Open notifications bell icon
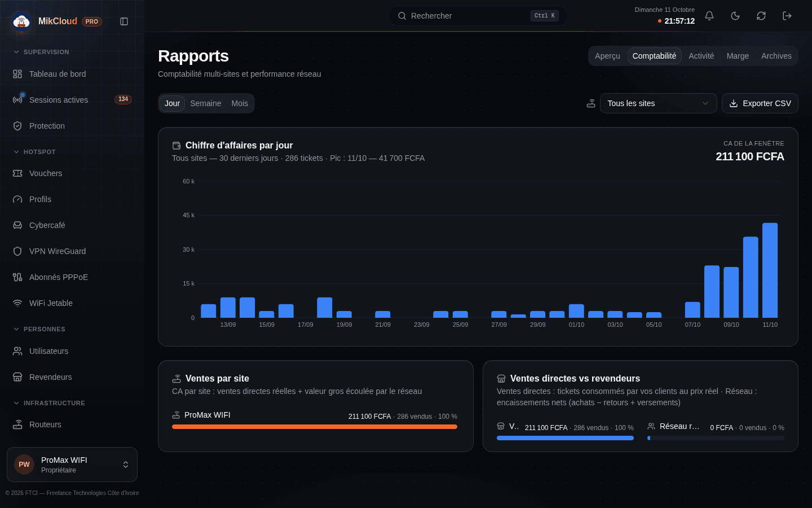 click(x=709, y=16)
